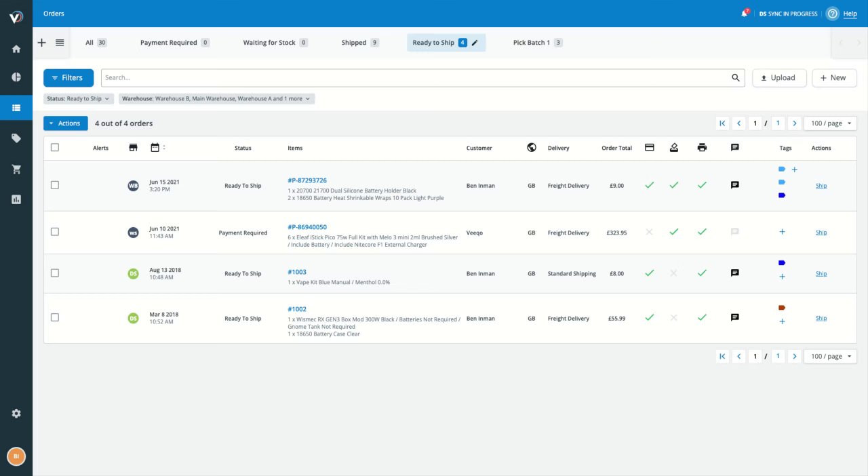Open order link #1003
The image size is (868, 476).
click(297, 272)
